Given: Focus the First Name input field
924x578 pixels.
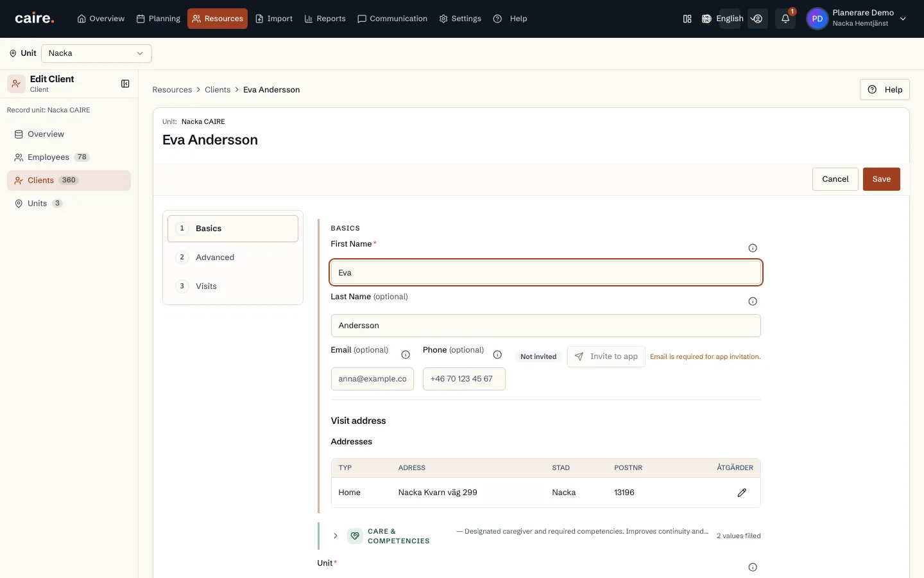Looking at the screenshot, I should point(546,272).
